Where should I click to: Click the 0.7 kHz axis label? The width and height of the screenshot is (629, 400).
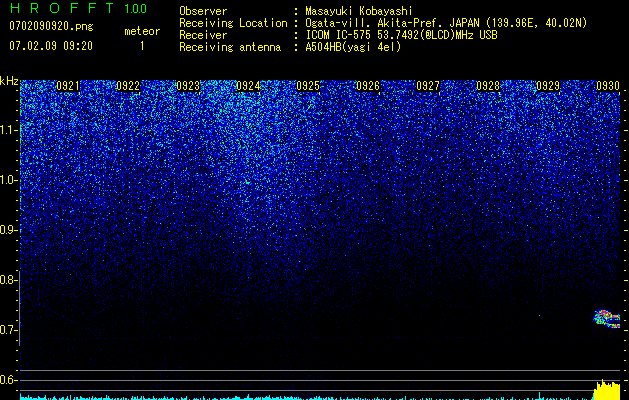pyautogui.click(x=8, y=330)
